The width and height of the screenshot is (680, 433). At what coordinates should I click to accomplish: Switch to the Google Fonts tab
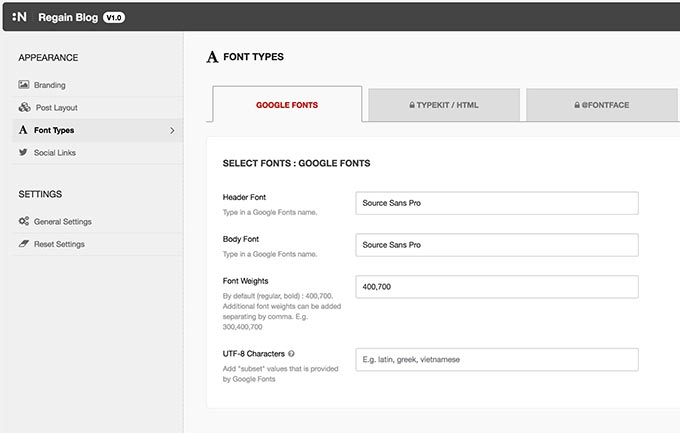coord(287,105)
